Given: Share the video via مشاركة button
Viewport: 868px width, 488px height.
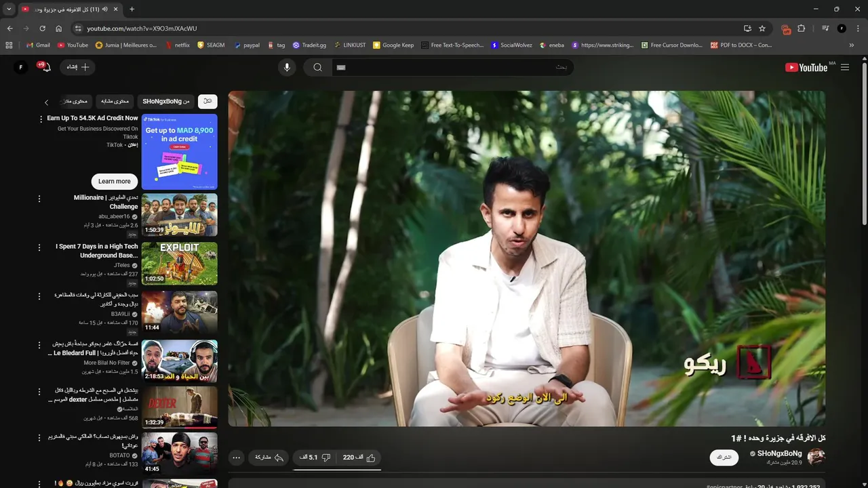Looking at the screenshot, I should pyautogui.click(x=269, y=457).
